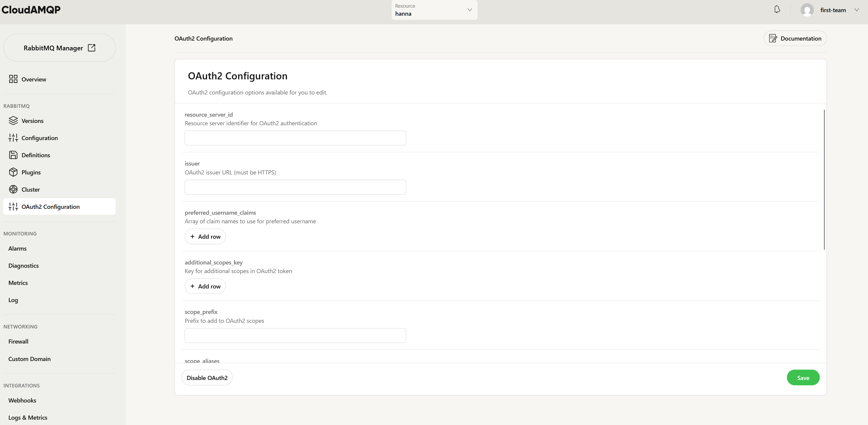Image resolution: width=868 pixels, height=425 pixels.
Task: Open the first-team account chevron
Action: click(856, 10)
